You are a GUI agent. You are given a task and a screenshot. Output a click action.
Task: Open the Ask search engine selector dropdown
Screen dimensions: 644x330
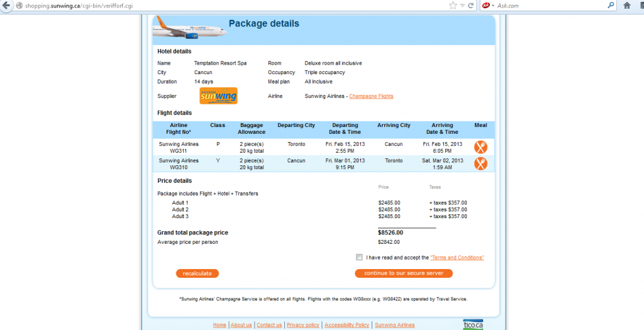click(488, 6)
